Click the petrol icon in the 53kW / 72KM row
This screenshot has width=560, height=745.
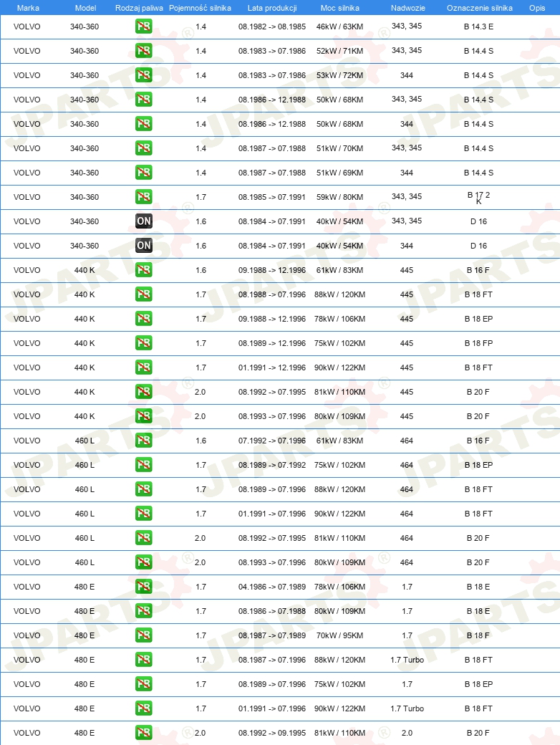click(x=143, y=75)
